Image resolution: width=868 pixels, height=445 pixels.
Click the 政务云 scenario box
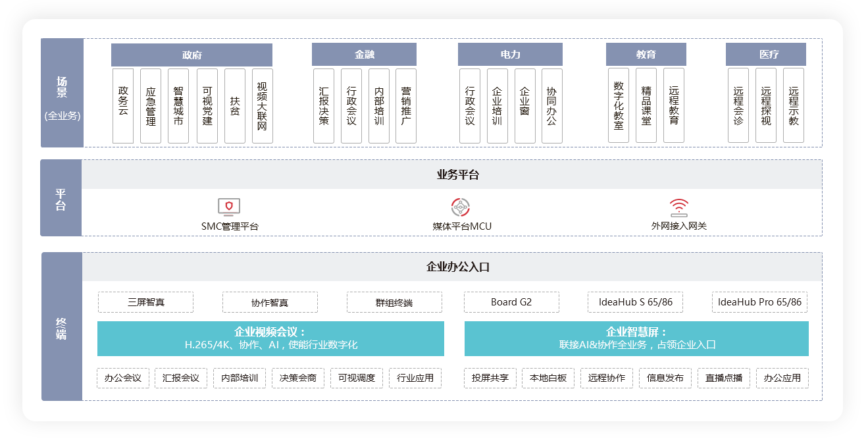click(x=123, y=106)
